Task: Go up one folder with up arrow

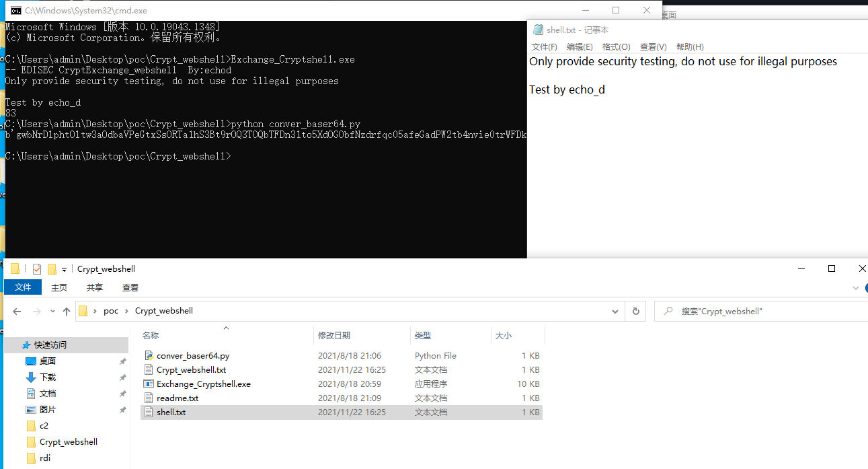Action: [x=67, y=311]
